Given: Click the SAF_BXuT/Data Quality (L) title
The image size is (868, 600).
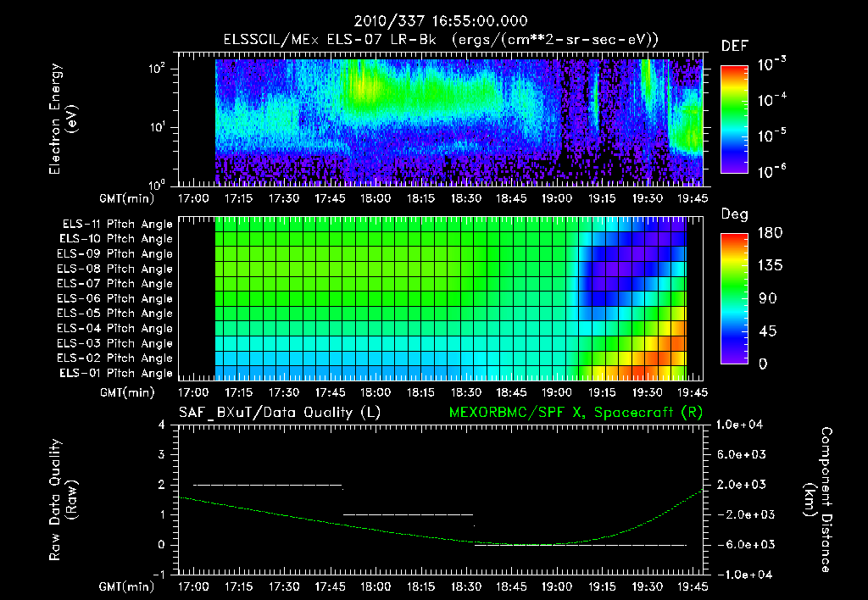Looking at the screenshot, I should pos(280,413).
